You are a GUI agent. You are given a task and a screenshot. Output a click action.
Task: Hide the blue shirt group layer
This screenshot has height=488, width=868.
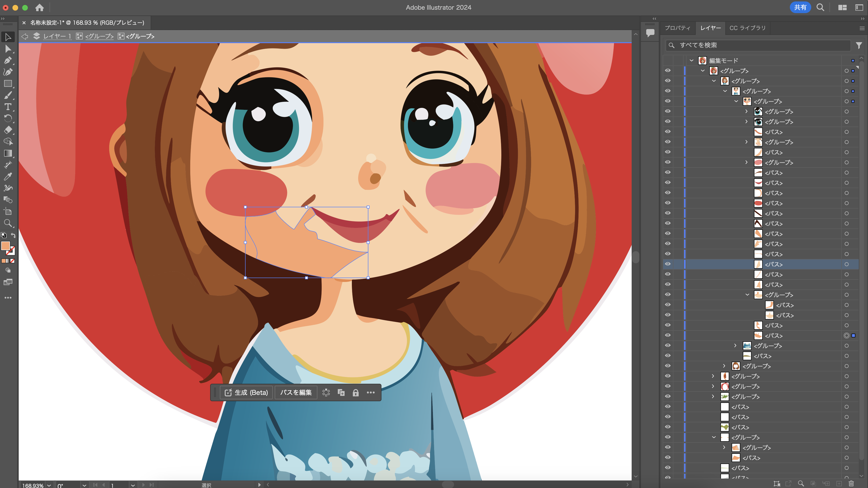pyautogui.click(x=668, y=346)
